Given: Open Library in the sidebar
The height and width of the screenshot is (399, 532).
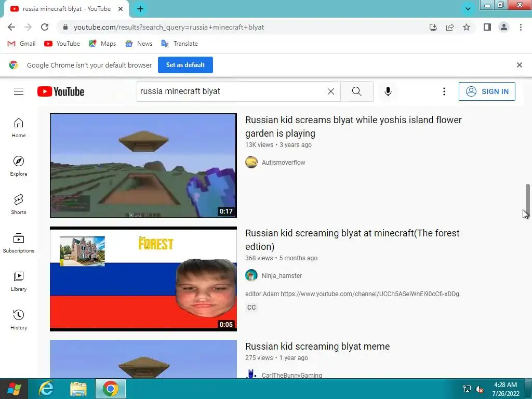Looking at the screenshot, I should click(19, 282).
